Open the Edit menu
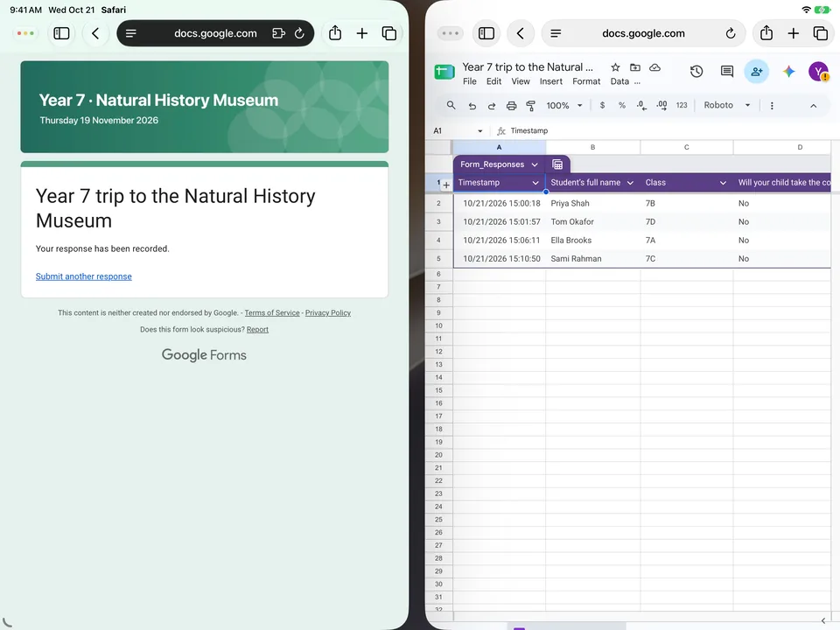This screenshot has width=840, height=630. (x=493, y=81)
